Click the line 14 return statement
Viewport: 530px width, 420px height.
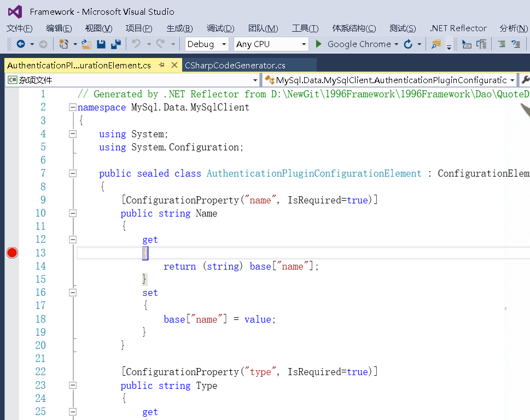pos(241,266)
